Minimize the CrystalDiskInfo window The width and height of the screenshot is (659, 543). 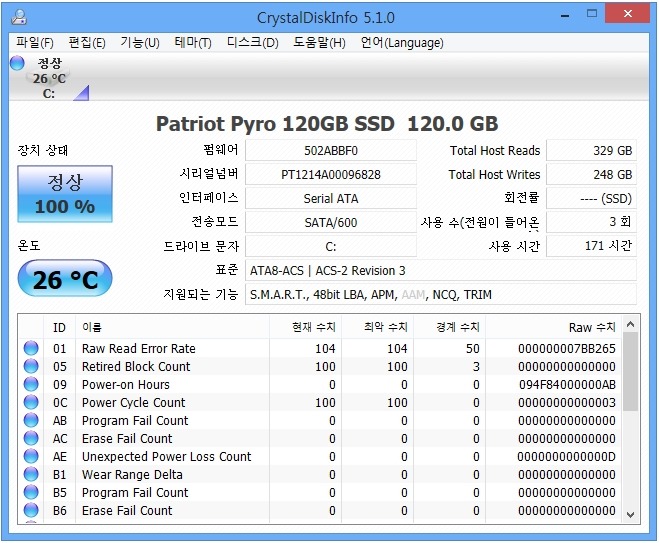[x=565, y=15]
